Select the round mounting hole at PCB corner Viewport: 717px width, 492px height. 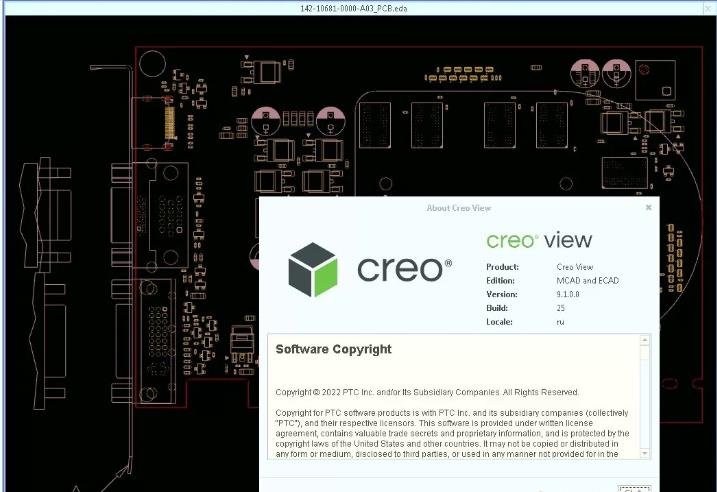coord(152,64)
